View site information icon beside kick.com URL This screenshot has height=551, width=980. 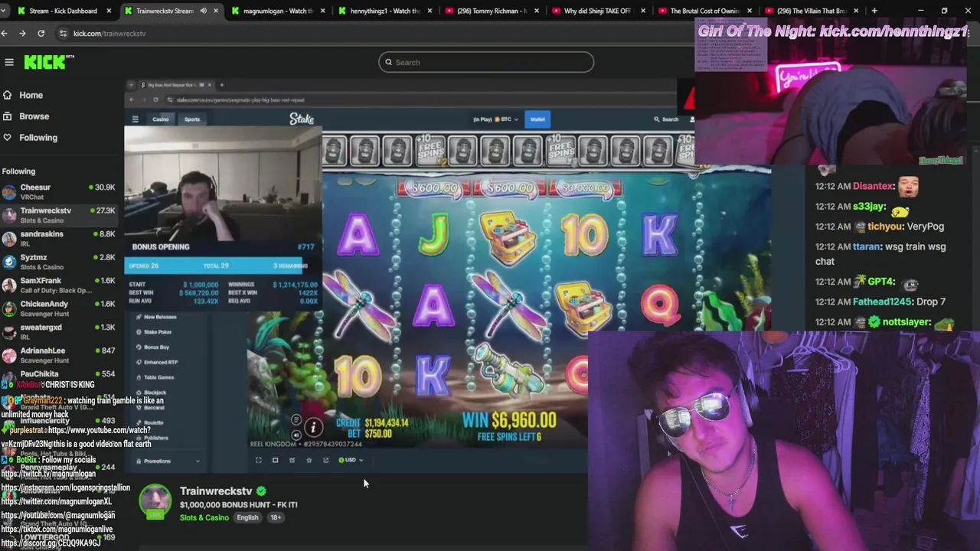click(x=62, y=34)
